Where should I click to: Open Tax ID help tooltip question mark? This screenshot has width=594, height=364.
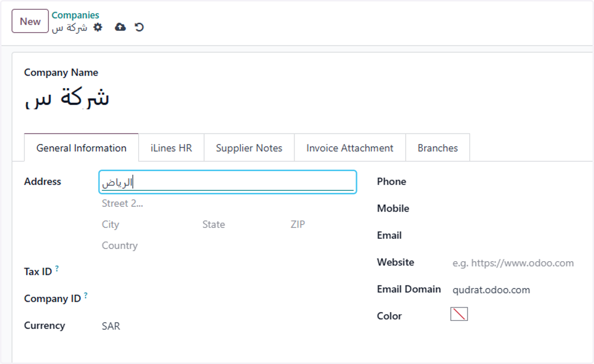tap(57, 269)
